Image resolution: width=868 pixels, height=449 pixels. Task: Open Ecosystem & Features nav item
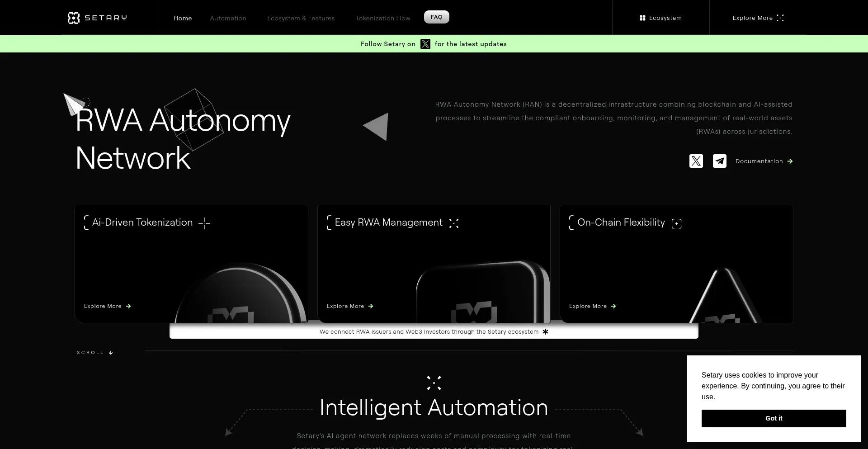pyautogui.click(x=301, y=18)
